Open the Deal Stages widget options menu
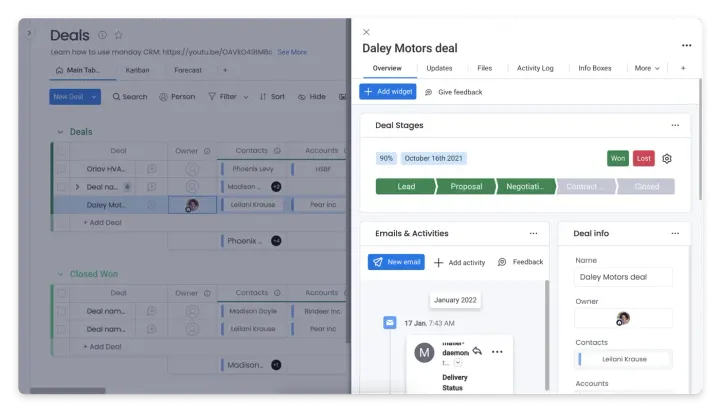The width and height of the screenshot is (720, 412). click(675, 125)
